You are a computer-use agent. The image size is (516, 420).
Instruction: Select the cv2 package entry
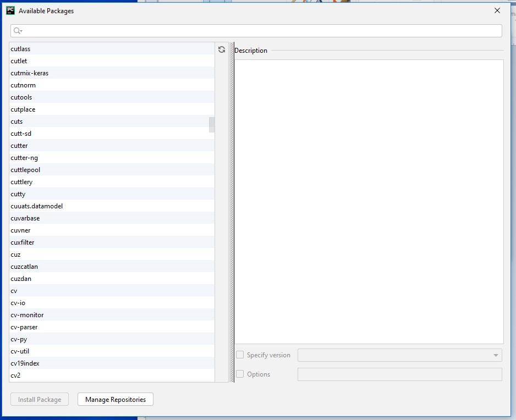(x=15, y=375)
